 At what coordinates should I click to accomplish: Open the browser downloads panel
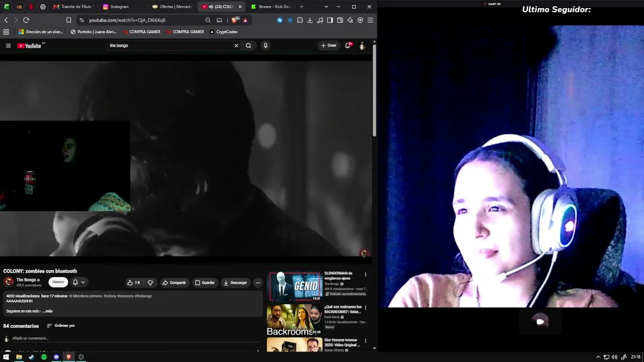[x=310, y=20]
